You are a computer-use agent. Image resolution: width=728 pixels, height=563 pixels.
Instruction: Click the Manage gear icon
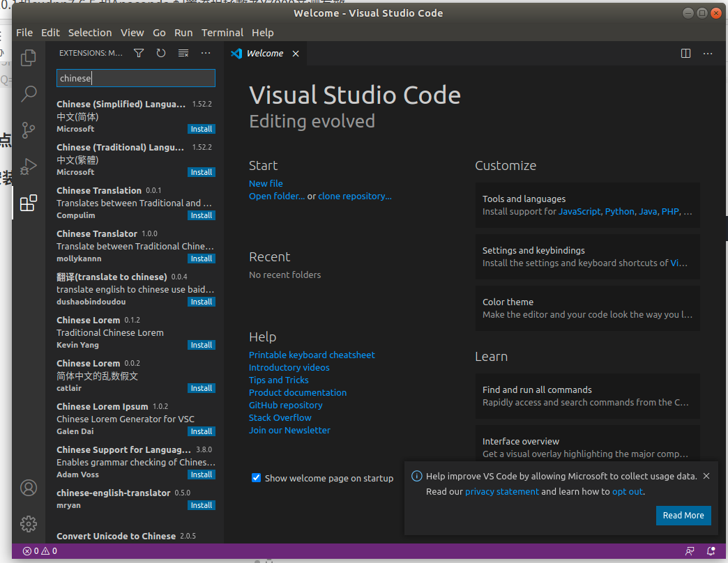[29, 523]
